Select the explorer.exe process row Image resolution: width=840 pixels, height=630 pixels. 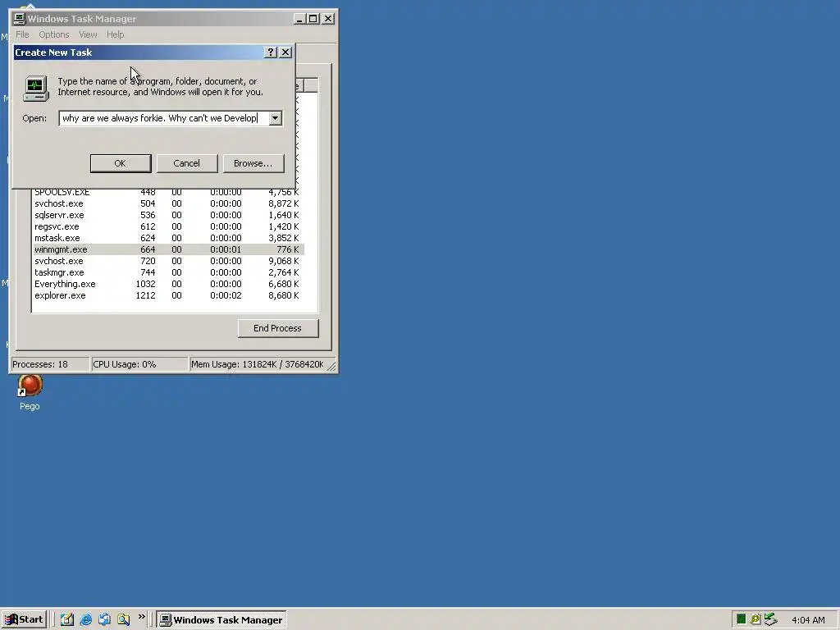168,295
